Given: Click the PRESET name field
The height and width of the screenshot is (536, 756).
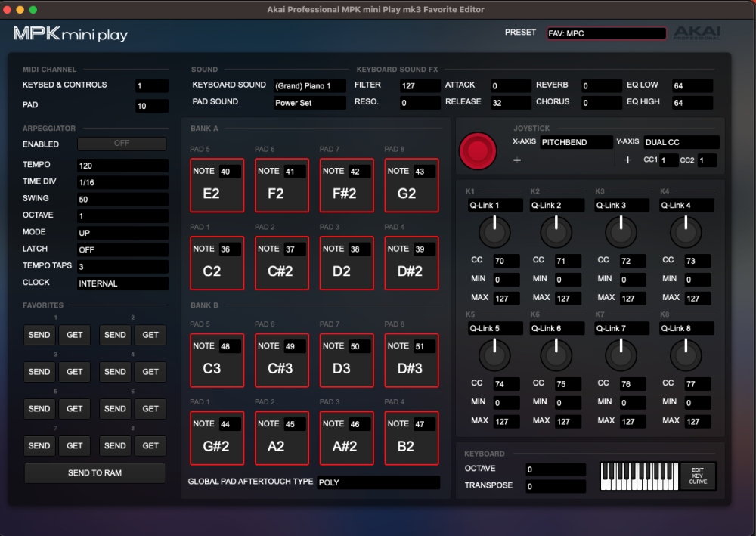Looking at the screenshot, I should click(606, 34).
